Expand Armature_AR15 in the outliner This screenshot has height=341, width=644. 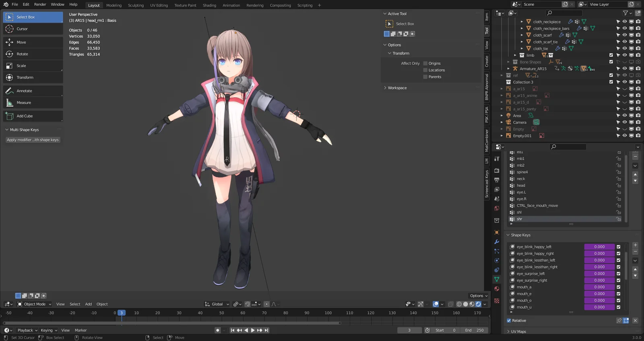[x=508, y=69]
